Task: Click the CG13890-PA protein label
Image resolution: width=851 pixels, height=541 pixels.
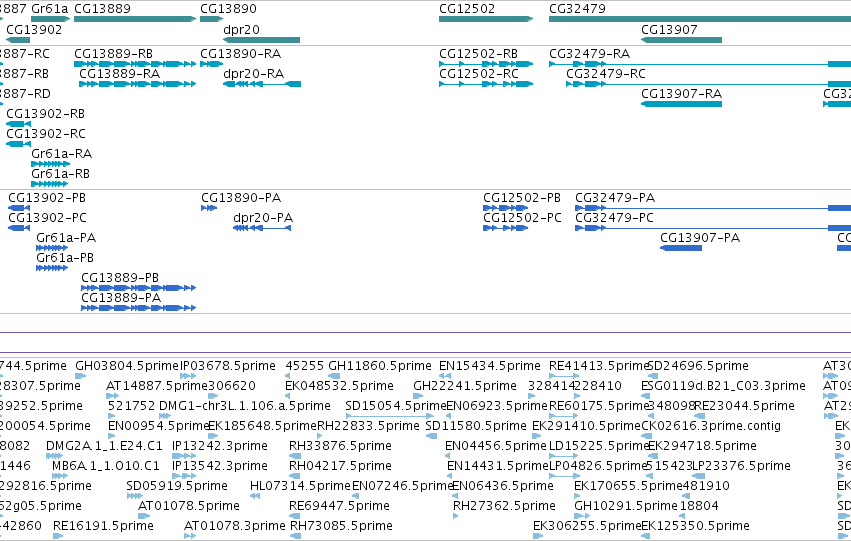Action: (241, 198)
